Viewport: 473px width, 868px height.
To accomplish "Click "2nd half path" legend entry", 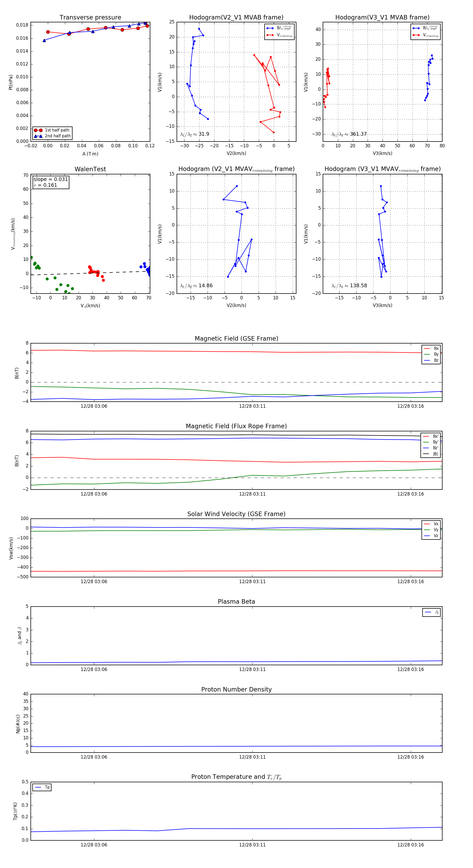I will coord(53,136).
